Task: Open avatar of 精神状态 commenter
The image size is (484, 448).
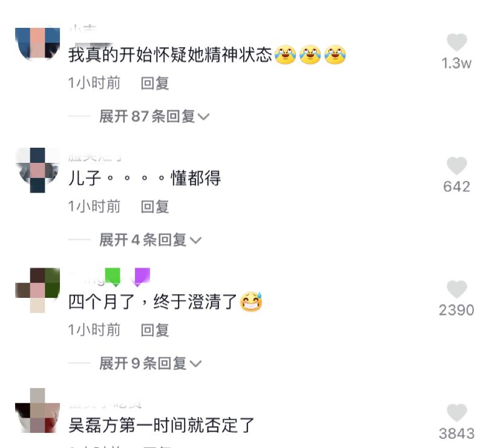Action: coord(38,43)
